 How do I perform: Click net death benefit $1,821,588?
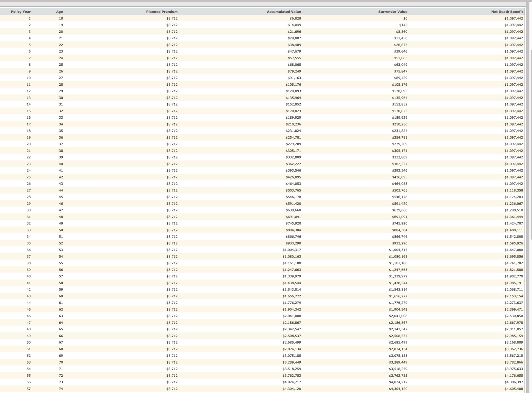(x=514, y=270)
